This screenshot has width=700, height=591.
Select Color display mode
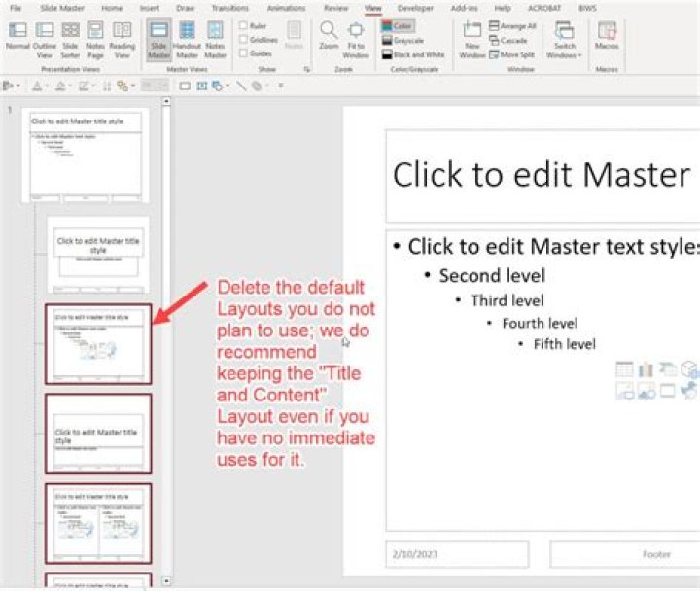click(x=398, y=26)
